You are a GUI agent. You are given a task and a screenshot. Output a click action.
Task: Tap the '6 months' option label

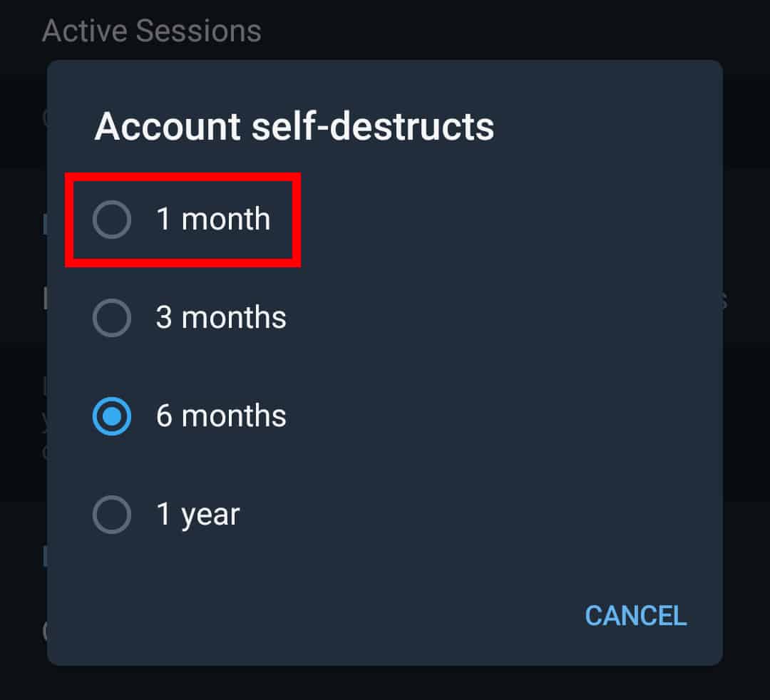[221, 416]
